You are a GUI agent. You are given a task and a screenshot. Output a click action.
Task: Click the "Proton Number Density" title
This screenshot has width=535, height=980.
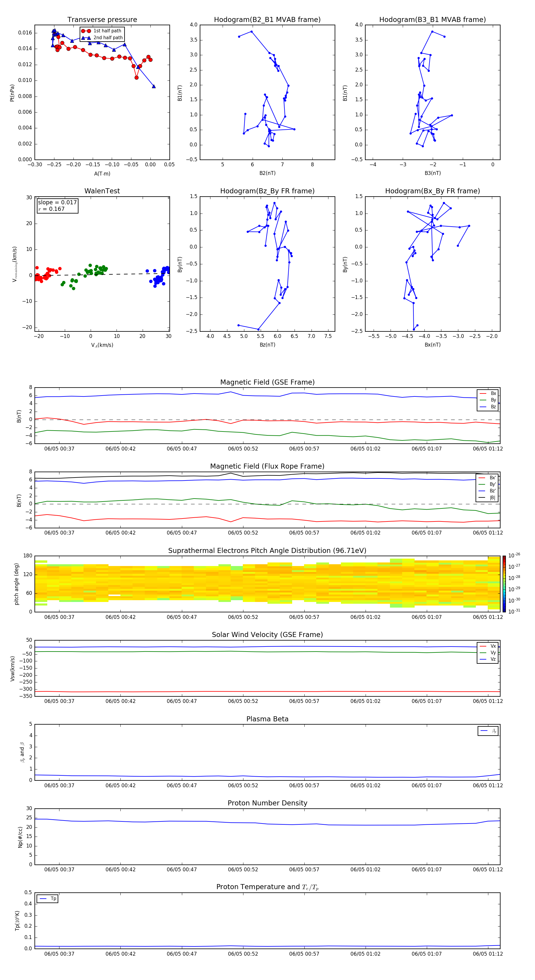click(x=267, y=803)
